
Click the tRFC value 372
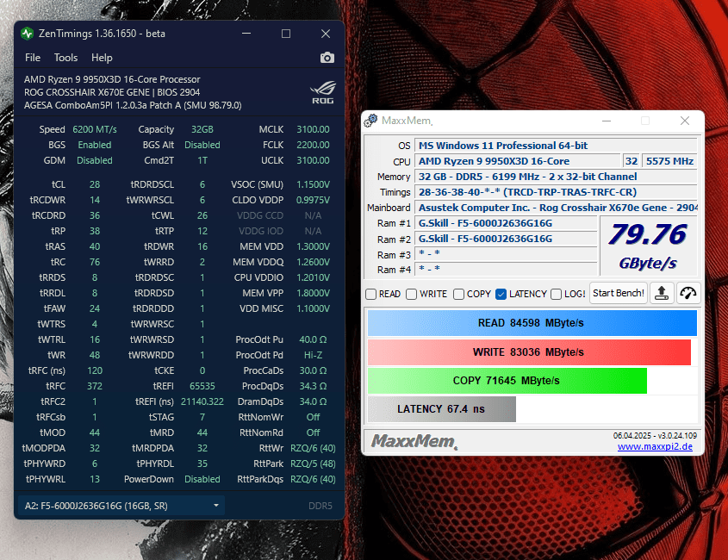95,386
